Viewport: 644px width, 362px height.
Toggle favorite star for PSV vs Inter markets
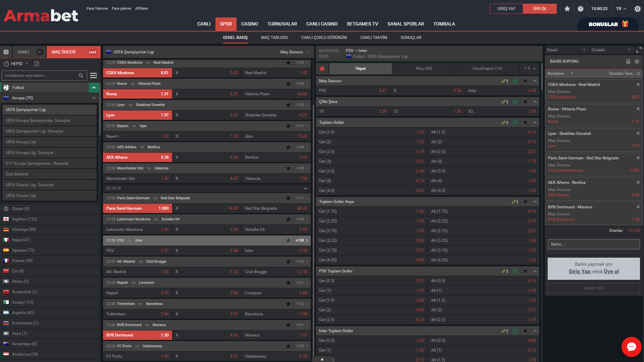[322, 68]
